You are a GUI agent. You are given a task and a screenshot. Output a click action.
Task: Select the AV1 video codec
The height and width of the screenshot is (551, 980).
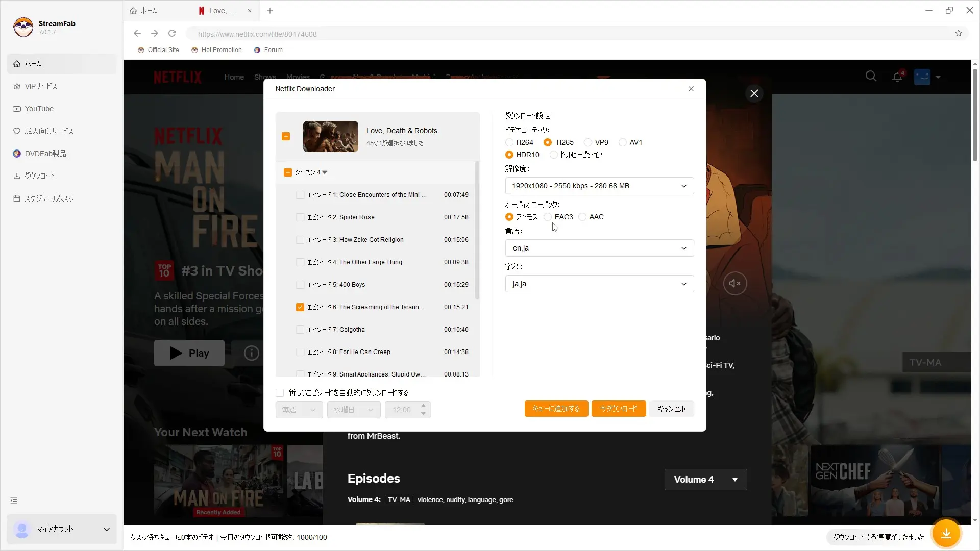[x=623, y=142]
